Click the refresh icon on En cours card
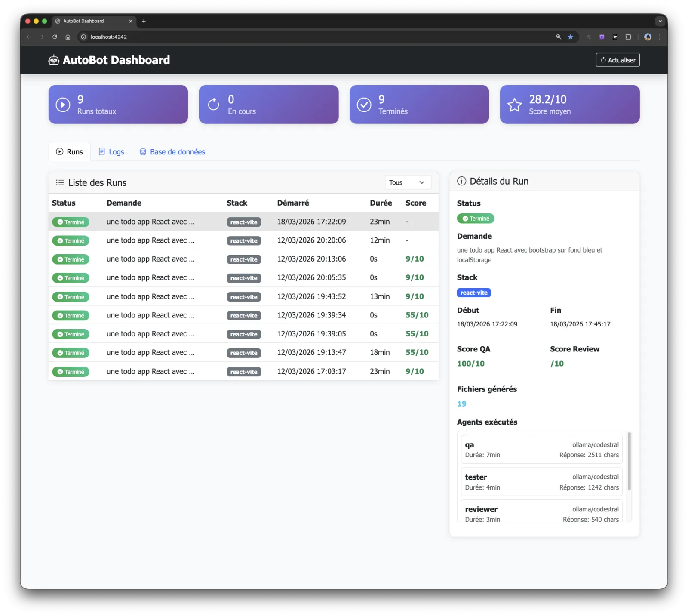Image resolution: width=688 pixels, height=616 pixels. 213,105
